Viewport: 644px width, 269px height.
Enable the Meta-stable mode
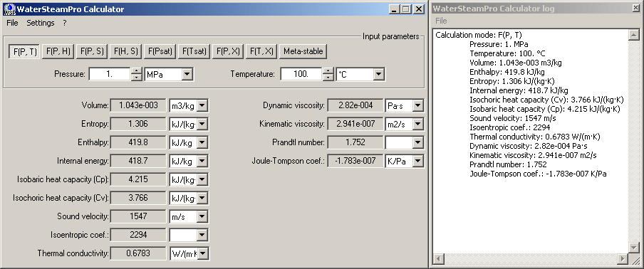[303, 52]
